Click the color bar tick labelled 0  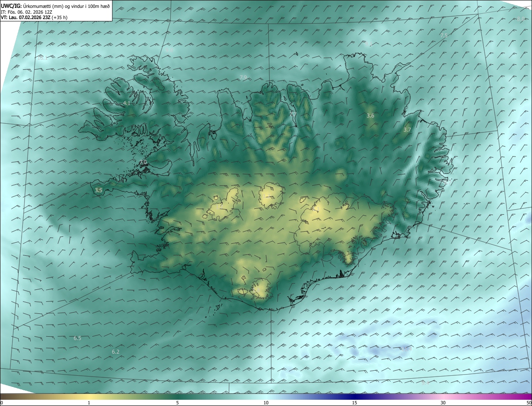pos(2,403)
